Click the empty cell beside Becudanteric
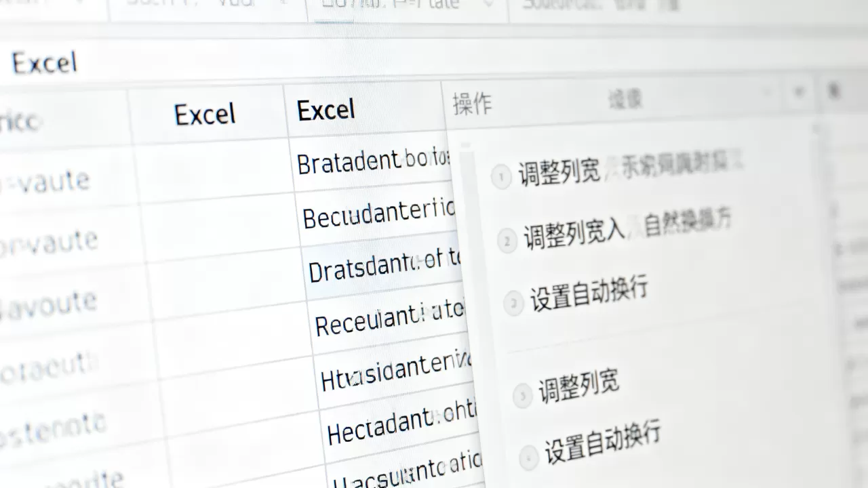Screen dimensions: 868x488 pos(220,227)
